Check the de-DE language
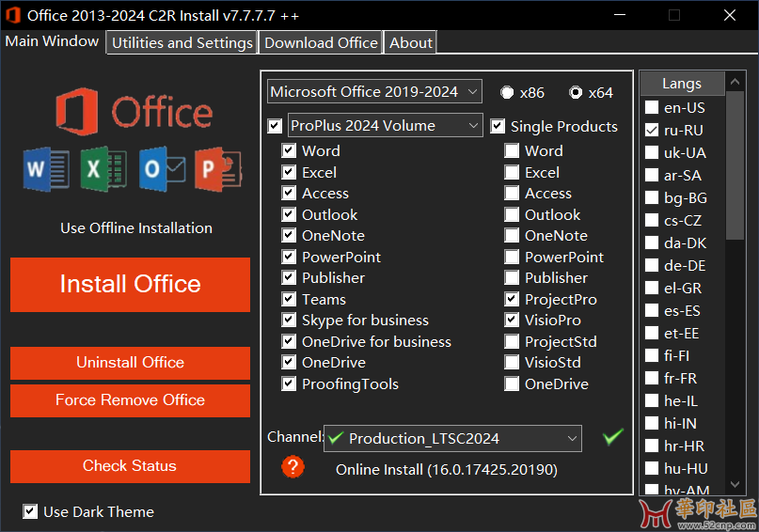 pos(652,265)
